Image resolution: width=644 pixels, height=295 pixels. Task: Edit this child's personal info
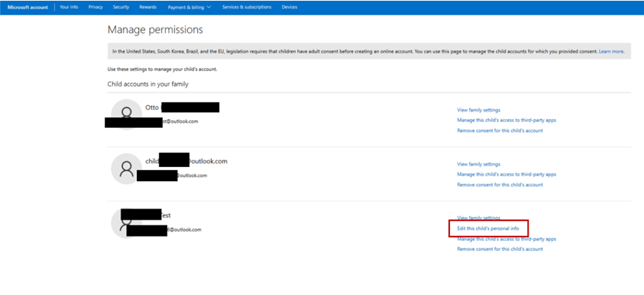[488, 228]
